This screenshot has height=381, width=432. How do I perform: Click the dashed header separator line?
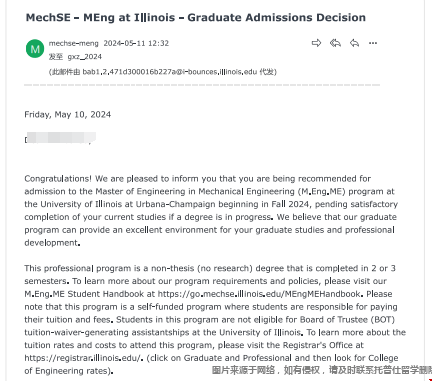click(x=202, y=85)
